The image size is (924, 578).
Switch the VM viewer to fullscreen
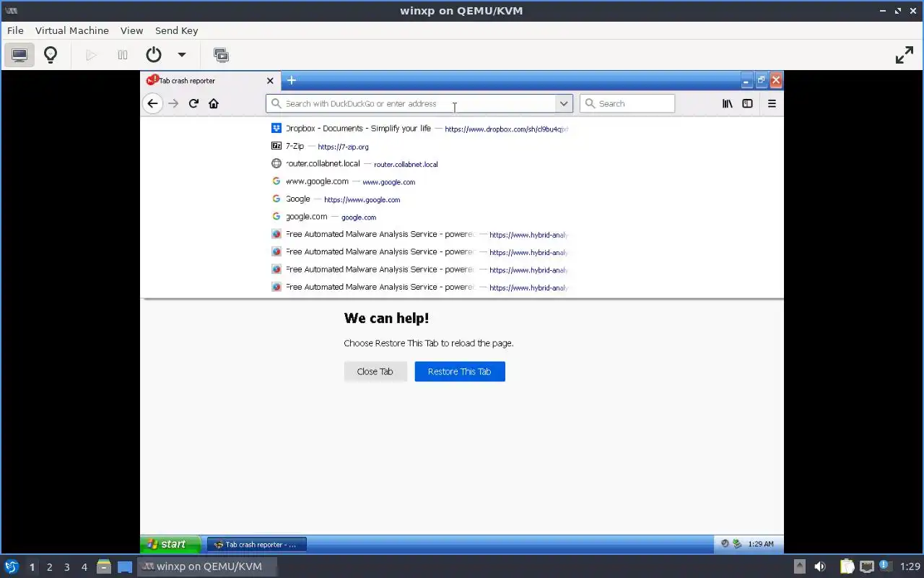(x=905, y=55)
